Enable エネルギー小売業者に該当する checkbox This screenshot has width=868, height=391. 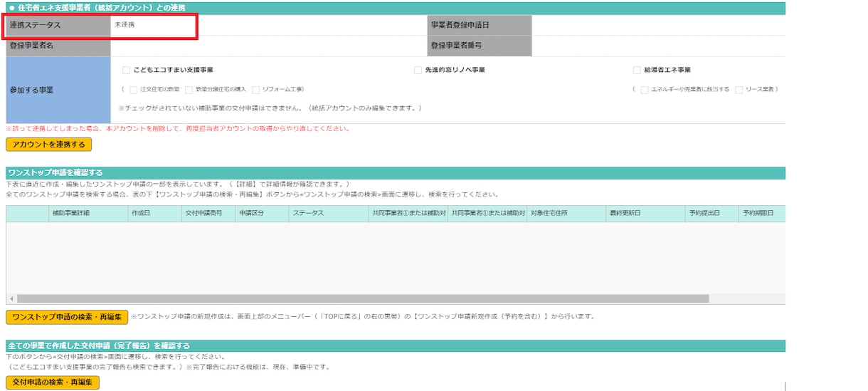coord(644,90)
